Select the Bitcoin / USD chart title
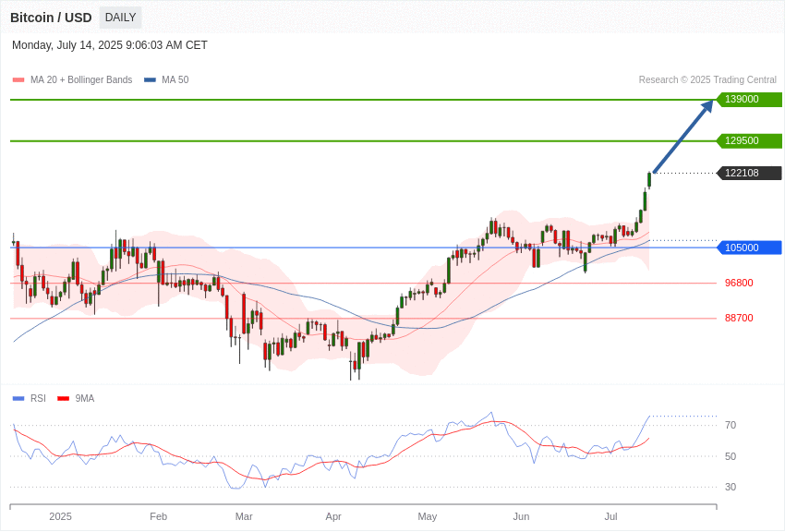Viewport: 785px width, 532px height. point(51,18)
